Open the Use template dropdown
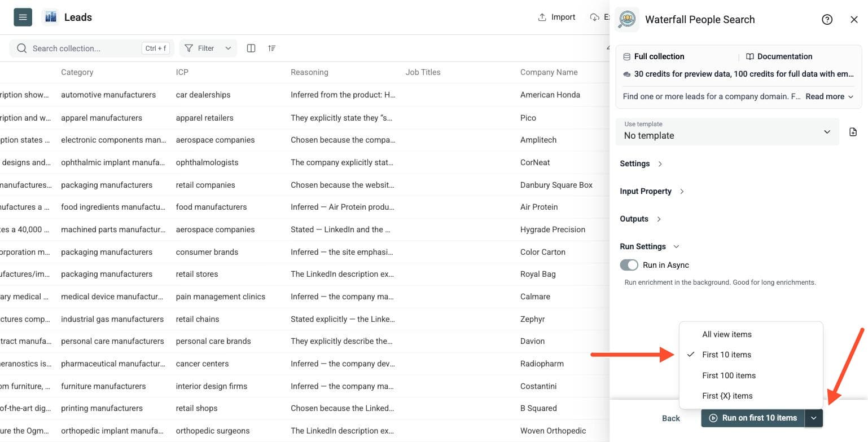The image size is (868, 442). tap(727, 131)
